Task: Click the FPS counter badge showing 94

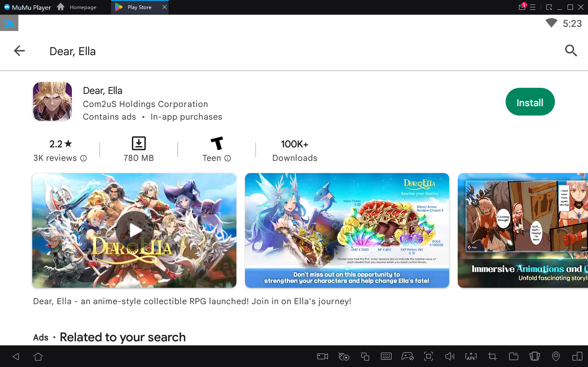Action: tap(9, 23)
